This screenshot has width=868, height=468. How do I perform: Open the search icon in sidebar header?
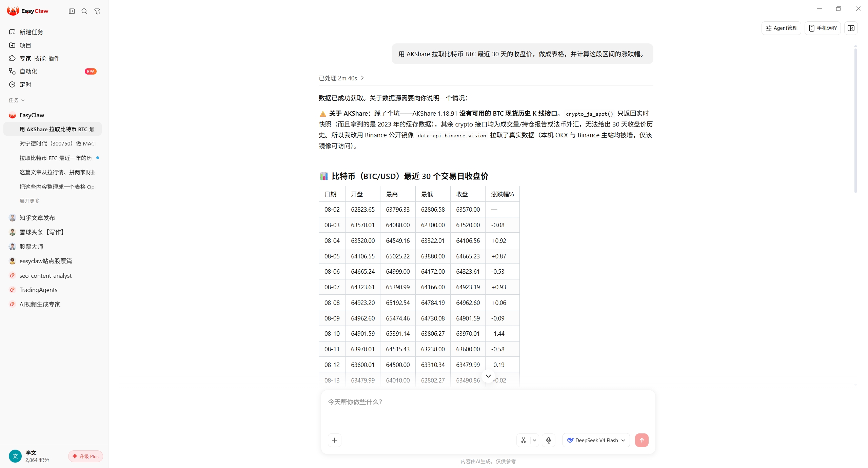pyautogui.click(x=84, y=11)
